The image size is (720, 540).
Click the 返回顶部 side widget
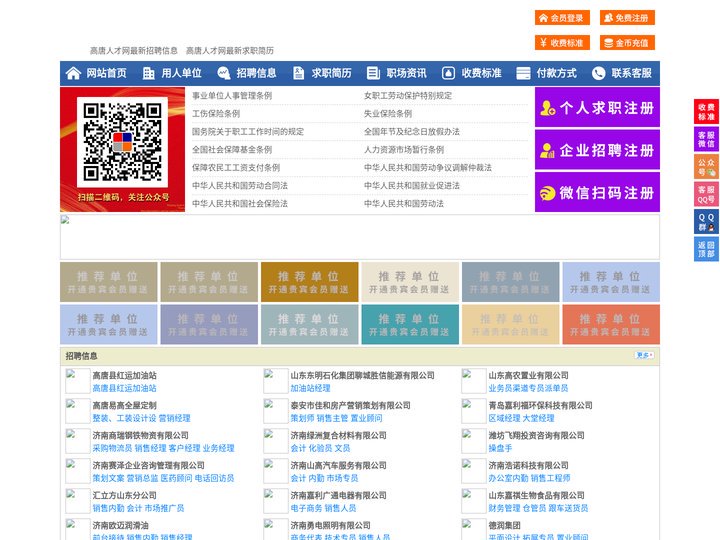[706, 249]
